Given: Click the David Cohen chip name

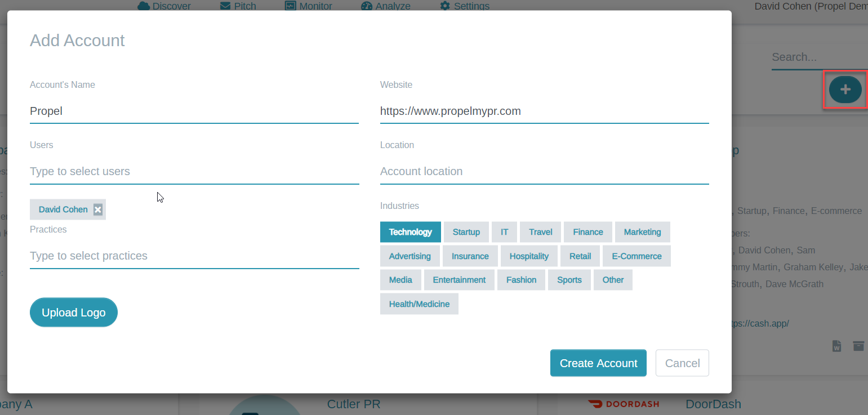Looking at the screenshot, I should point(63,209).
